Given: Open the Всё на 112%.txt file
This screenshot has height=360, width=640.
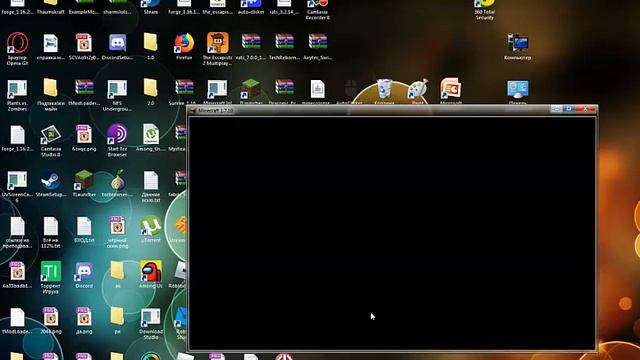Looking at the screenshot, I should click(51, 227).
